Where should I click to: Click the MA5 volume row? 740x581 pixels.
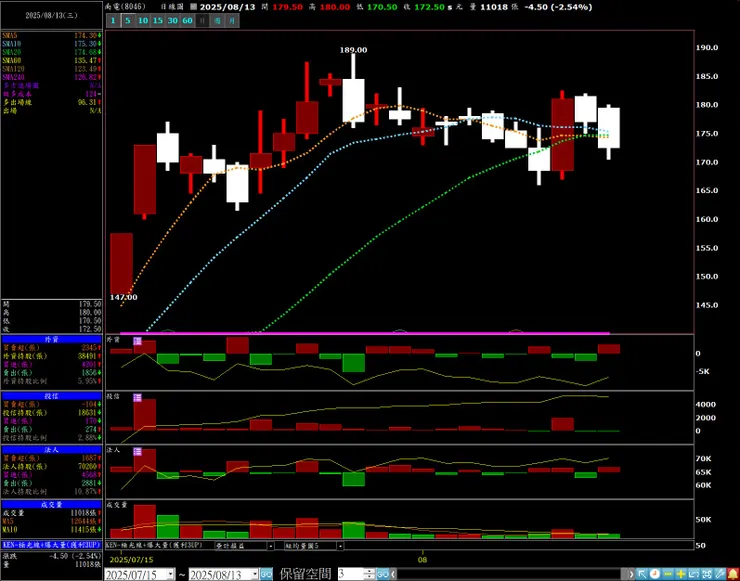tap(51, 522)
